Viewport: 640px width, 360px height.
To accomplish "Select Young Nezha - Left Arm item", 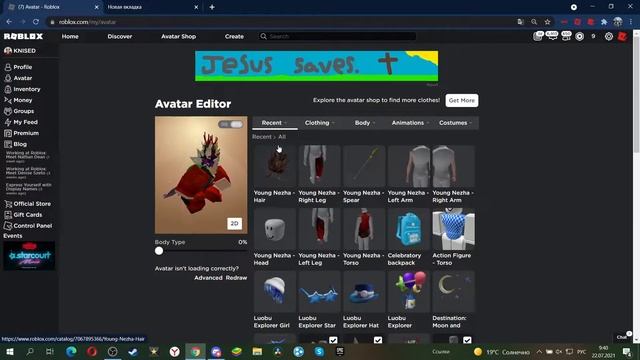I will click(408, 174).
